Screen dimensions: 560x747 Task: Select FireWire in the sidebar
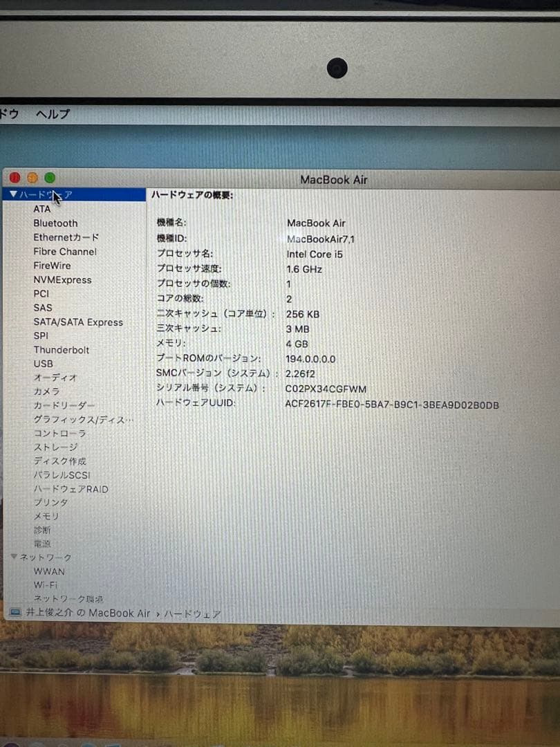[x=52, y=266]
